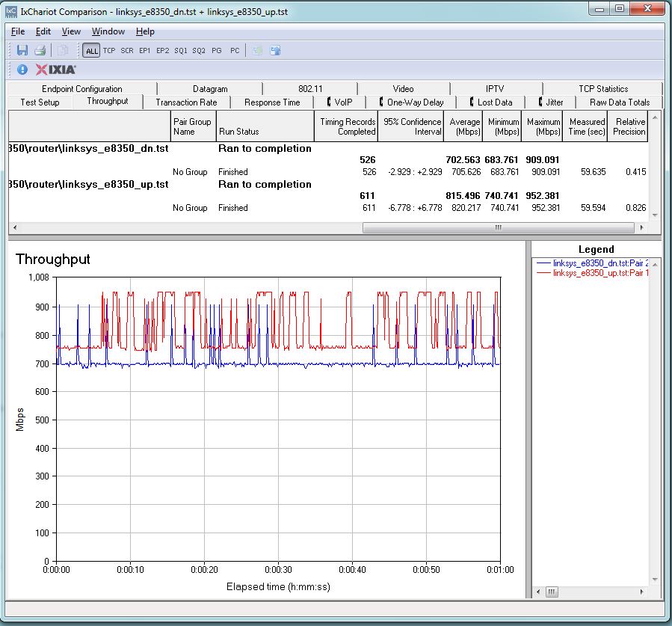
Task: Click Average (Mbps) column header
Action: pos(463,126)
